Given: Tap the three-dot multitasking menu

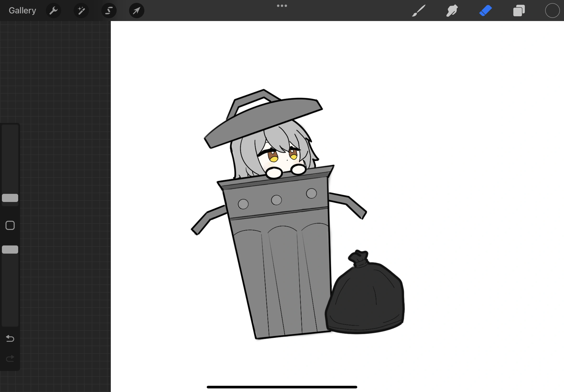Looking at the screenshot, I should (x=282, y=6).
